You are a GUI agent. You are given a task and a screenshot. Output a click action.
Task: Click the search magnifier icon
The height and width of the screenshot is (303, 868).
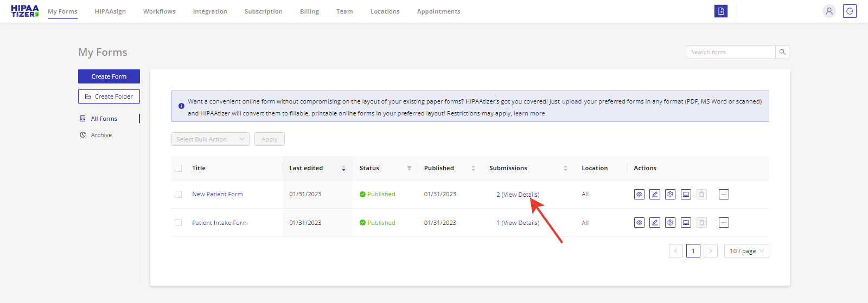[x=782, y=52]
